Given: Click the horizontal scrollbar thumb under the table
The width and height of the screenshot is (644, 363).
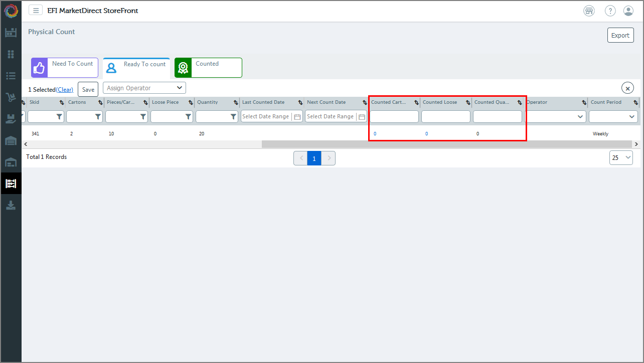Looking at the screenshot, I should 446,144.
